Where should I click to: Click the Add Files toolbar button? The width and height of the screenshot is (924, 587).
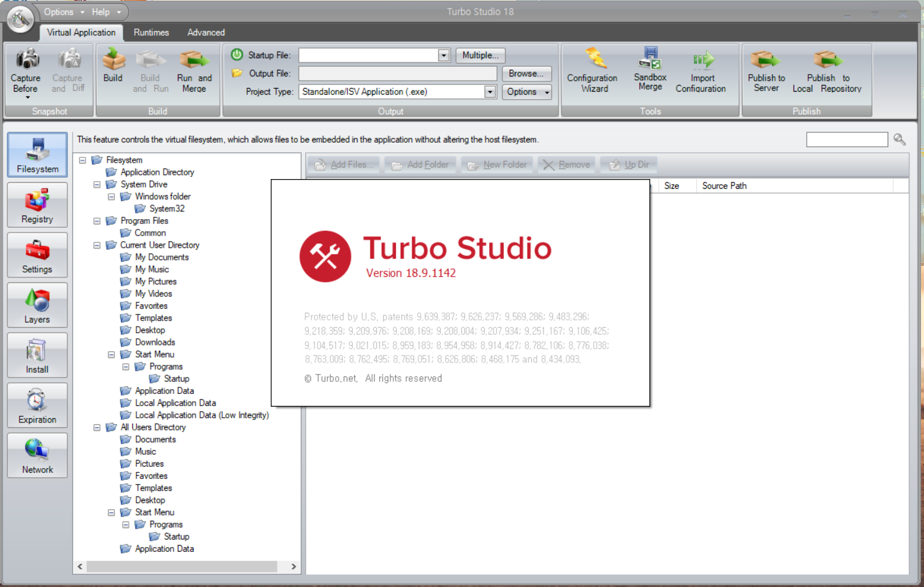pyautogui.click(x=344, y=165)
